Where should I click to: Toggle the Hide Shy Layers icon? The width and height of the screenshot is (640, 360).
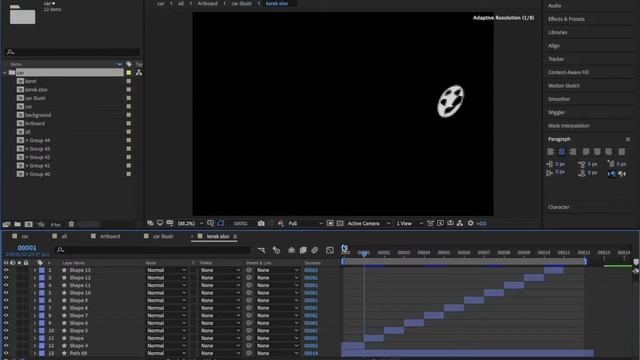291,250
